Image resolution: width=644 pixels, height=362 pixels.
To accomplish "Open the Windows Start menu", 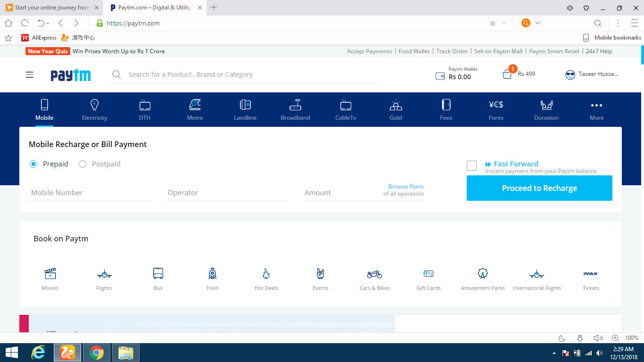I will pos(11,353).
